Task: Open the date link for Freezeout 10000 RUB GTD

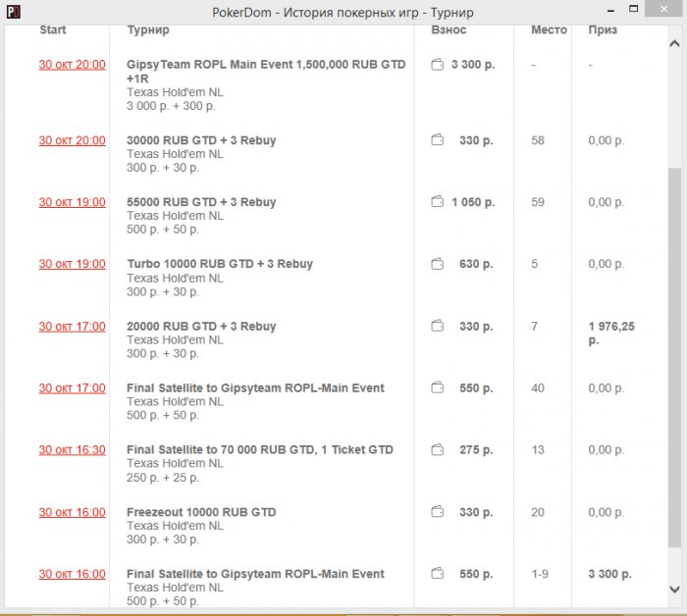Action: coord(72,512)
